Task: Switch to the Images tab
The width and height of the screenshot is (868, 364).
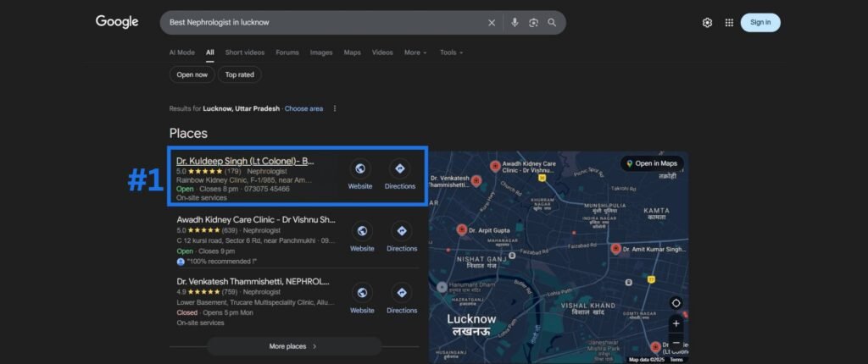Action: (x=321, y=52)
